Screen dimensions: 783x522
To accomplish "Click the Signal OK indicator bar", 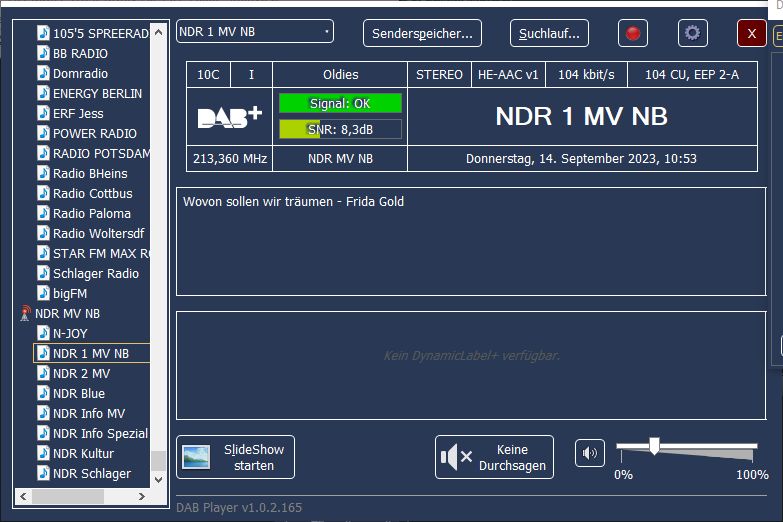I will click(x=340, y=103).
